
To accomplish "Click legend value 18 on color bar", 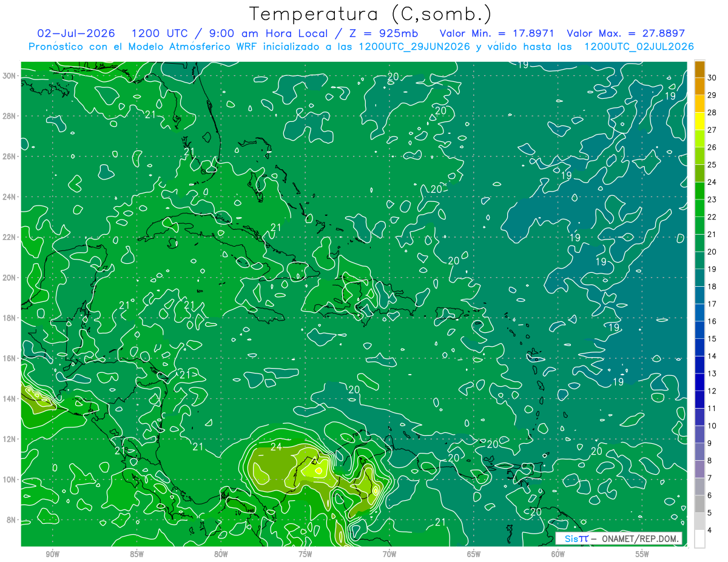I will point(712,287).
